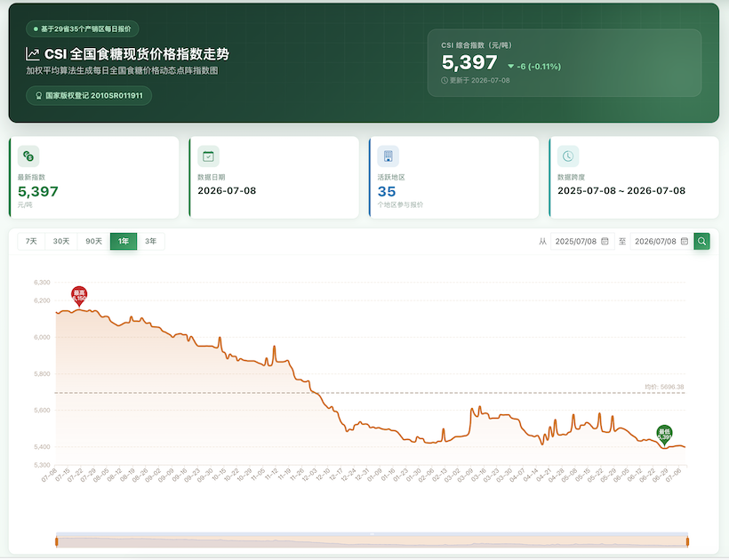The height and width of the screenshot is (560, 729).
Task: Click the -6 (-0.11%) change value
Action: click(539, 67)
